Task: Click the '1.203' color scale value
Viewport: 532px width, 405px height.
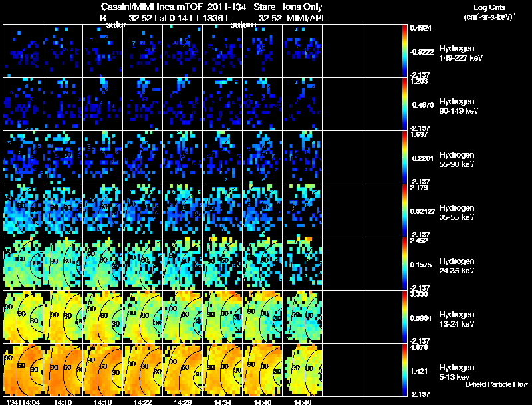Action: (x=419, y=81)
